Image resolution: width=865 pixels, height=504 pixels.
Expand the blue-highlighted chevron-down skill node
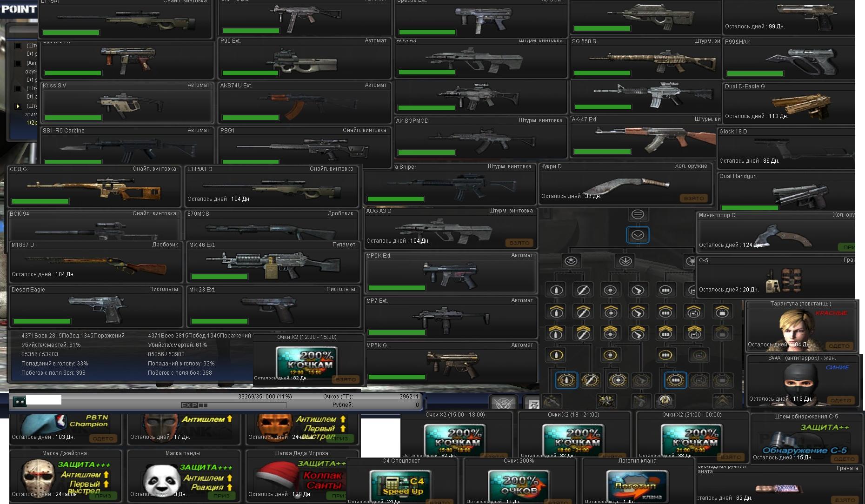pyautogui.click(x=638, y=235)
